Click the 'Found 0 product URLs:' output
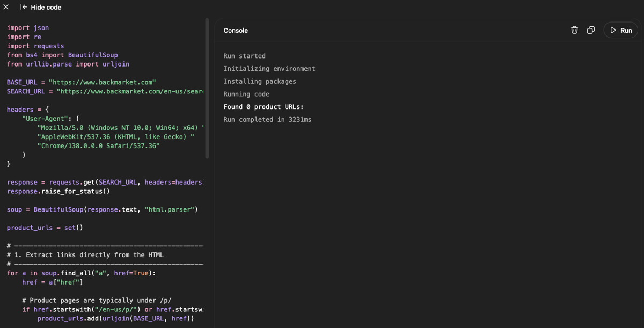This screenshot has height=328, width=644. pyautogui.click(x=264, y=107)
